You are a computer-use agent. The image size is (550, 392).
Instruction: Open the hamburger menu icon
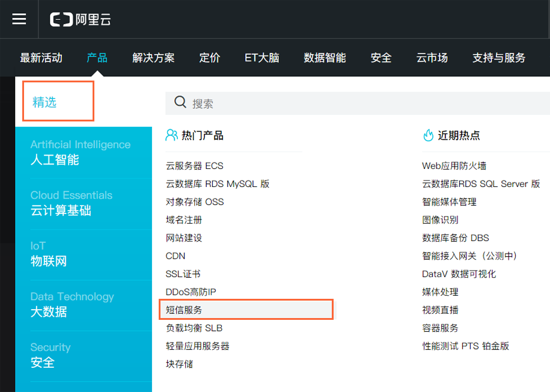tap(19, 19)
